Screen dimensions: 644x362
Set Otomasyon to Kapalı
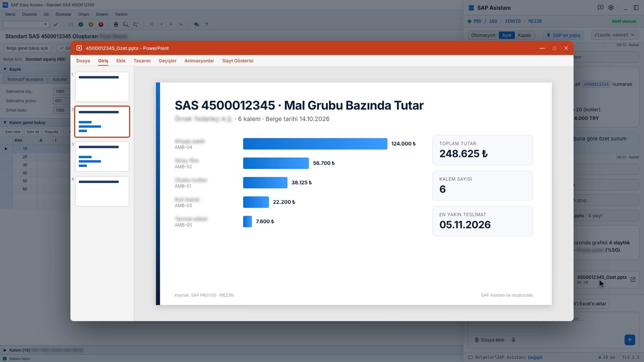click(524, 35)
